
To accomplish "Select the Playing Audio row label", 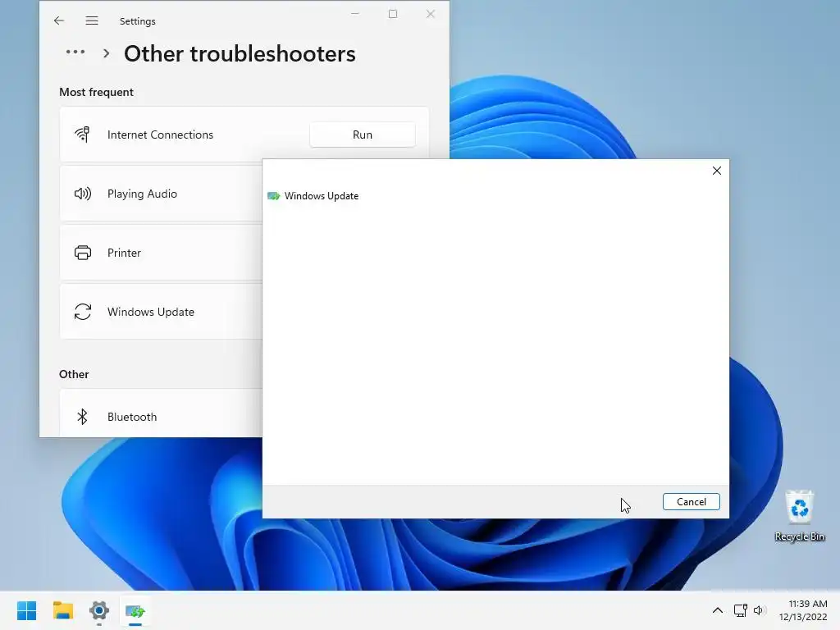I will pyautogui.click(x=142, y=194).
